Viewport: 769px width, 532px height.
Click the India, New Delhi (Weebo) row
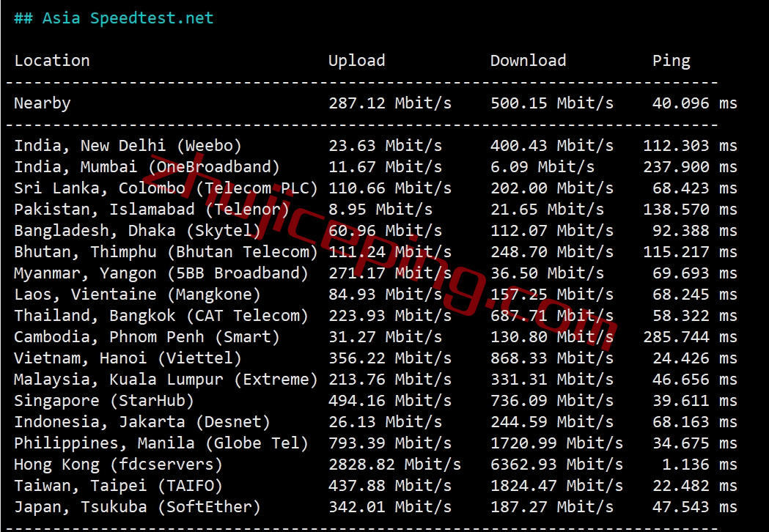tap(375, 145)
